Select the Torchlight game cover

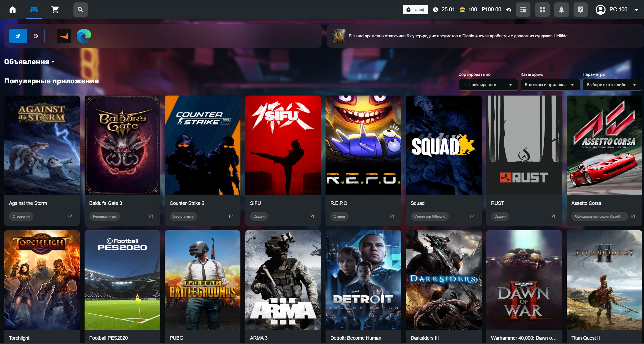click(x=42, y=280)
